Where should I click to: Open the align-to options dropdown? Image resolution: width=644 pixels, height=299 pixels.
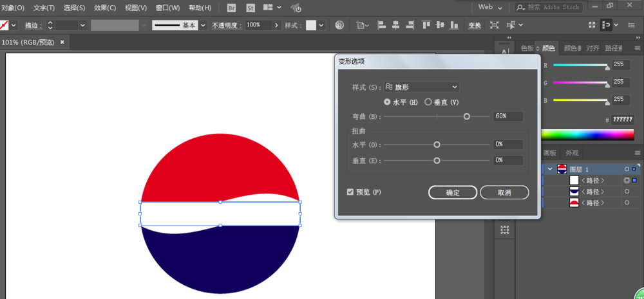pyautogui.click(x=363, y=25)
